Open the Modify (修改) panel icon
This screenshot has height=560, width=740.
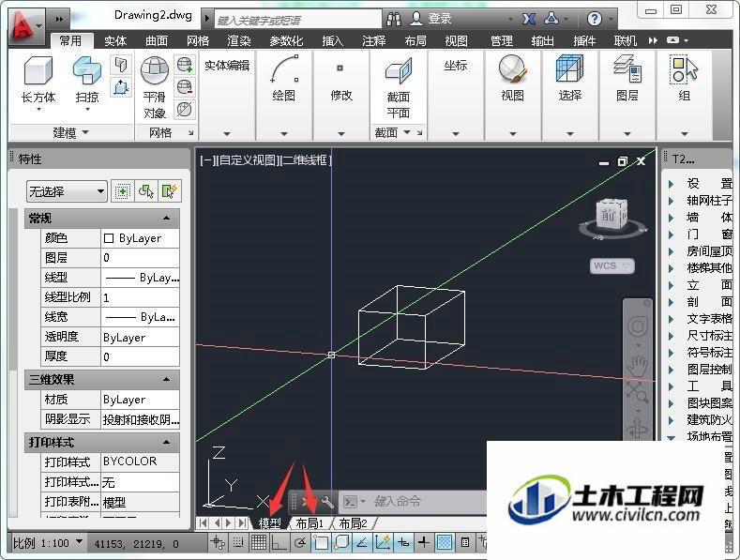tap(340, 68)
